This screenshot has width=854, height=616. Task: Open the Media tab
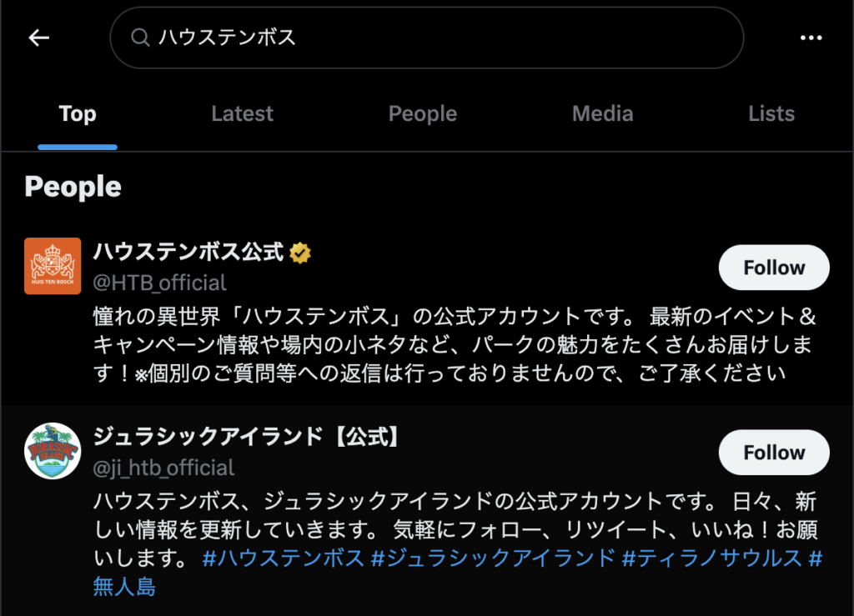(x=602, y=113)
